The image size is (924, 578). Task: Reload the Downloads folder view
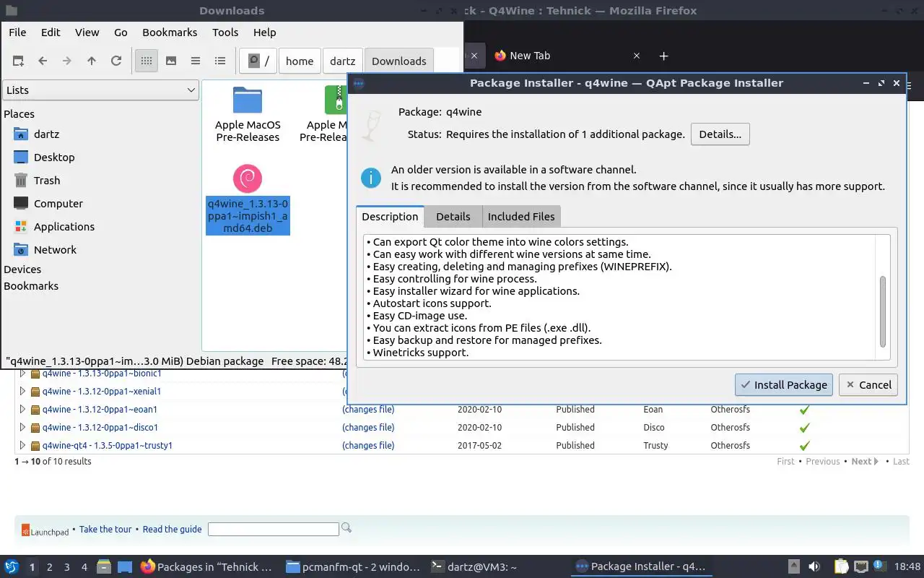(x=116, y=61)
